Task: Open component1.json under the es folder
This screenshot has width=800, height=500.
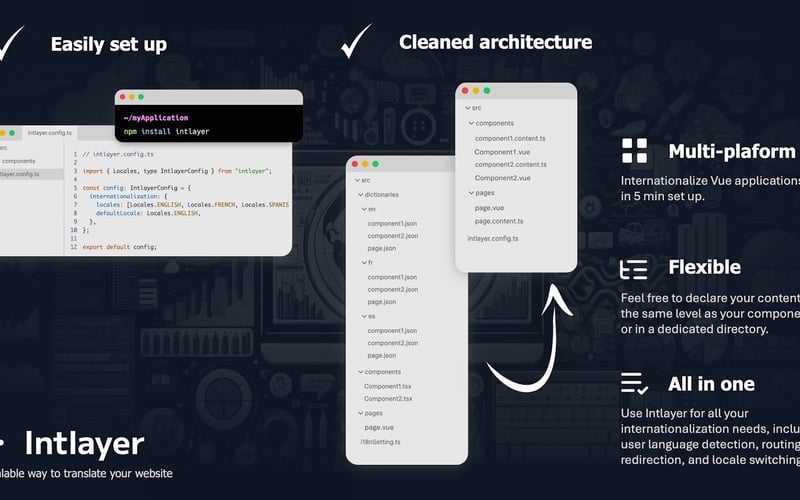Action: click(392, 331)
